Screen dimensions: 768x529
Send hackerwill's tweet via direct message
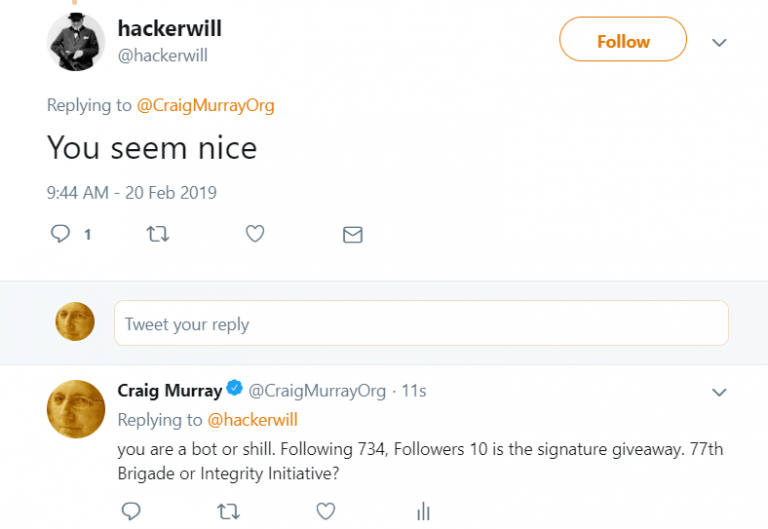[352, 235]
